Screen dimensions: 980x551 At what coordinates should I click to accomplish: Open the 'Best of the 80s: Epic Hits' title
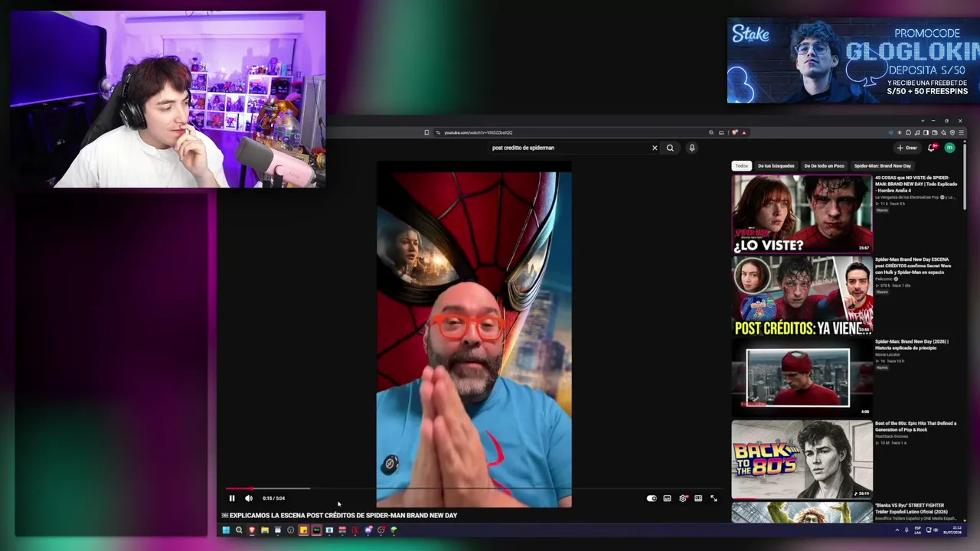click(x=916, y=426)
